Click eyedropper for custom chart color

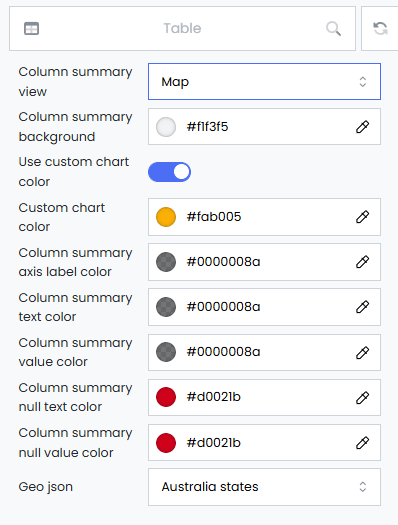362,217
